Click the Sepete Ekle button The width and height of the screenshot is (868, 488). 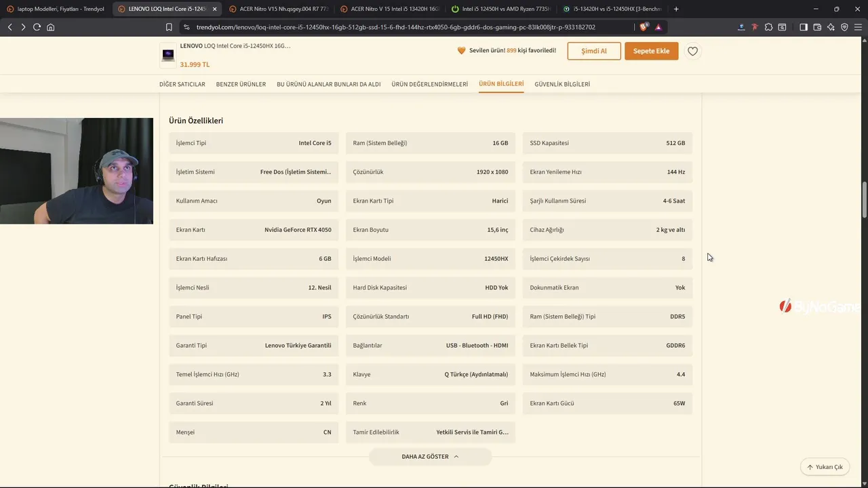pos(651,51)
